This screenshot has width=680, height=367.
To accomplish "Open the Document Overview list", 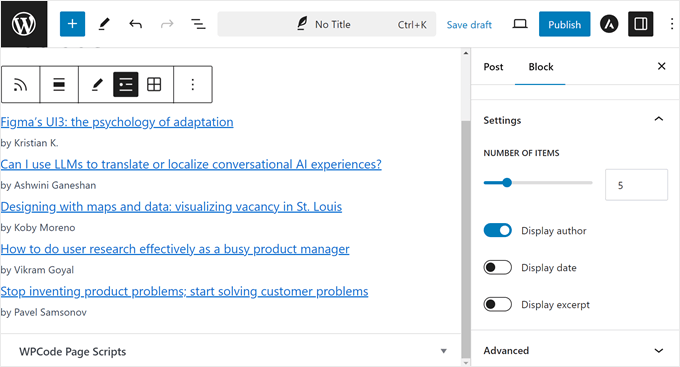I will pos(199,24).
